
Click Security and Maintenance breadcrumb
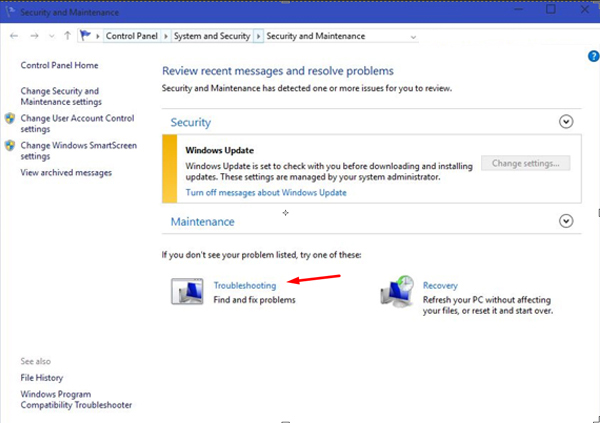(x=316, y=36)
